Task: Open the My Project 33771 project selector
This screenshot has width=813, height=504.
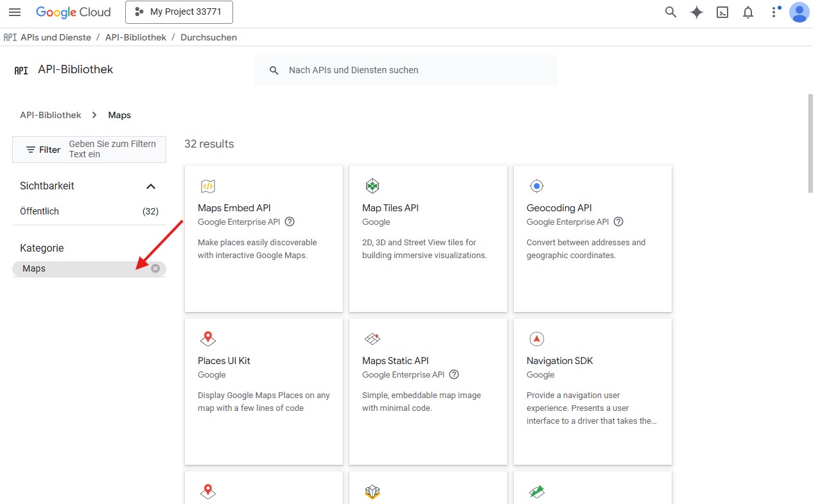Action: (179, 12)
